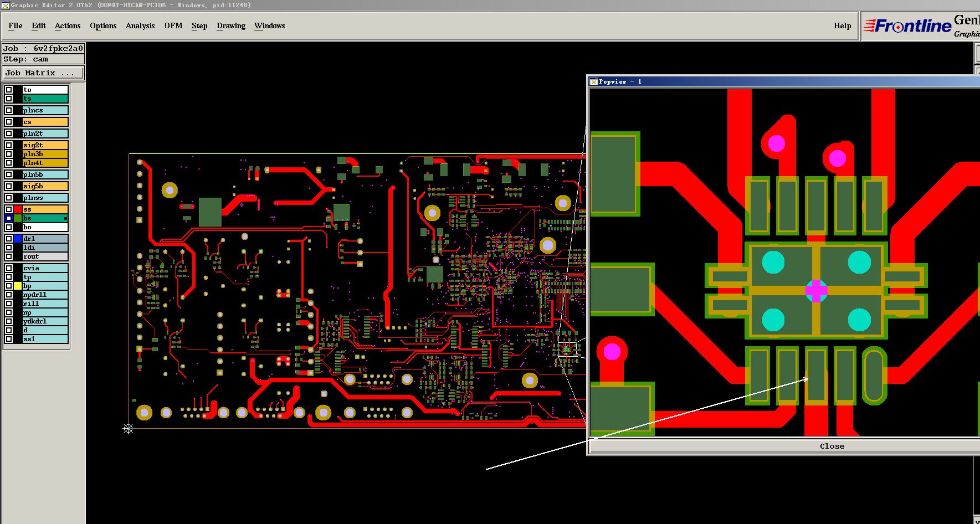
Task: Open the File menu
Action: click(16, 25)
